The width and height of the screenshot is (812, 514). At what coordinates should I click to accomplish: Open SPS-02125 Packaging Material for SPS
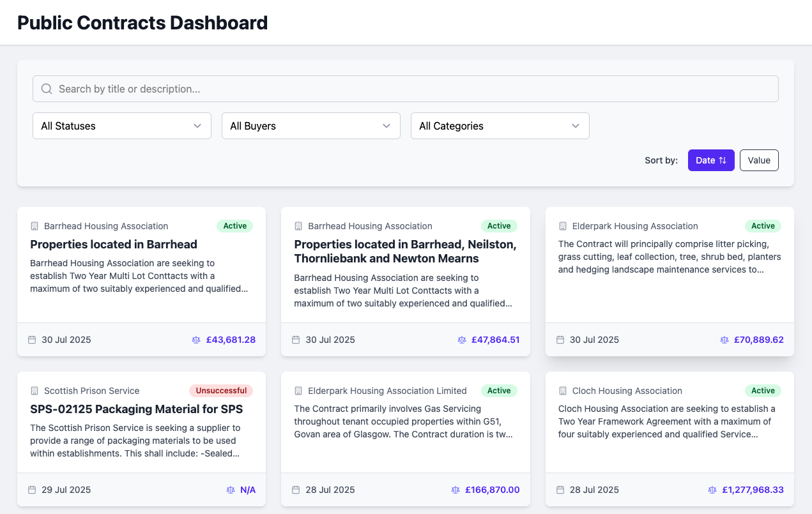tap(137, 409)
